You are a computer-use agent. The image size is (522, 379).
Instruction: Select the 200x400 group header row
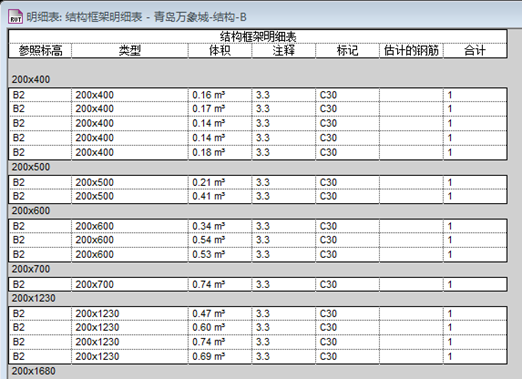pyautogui.click(x=258, y=80)
